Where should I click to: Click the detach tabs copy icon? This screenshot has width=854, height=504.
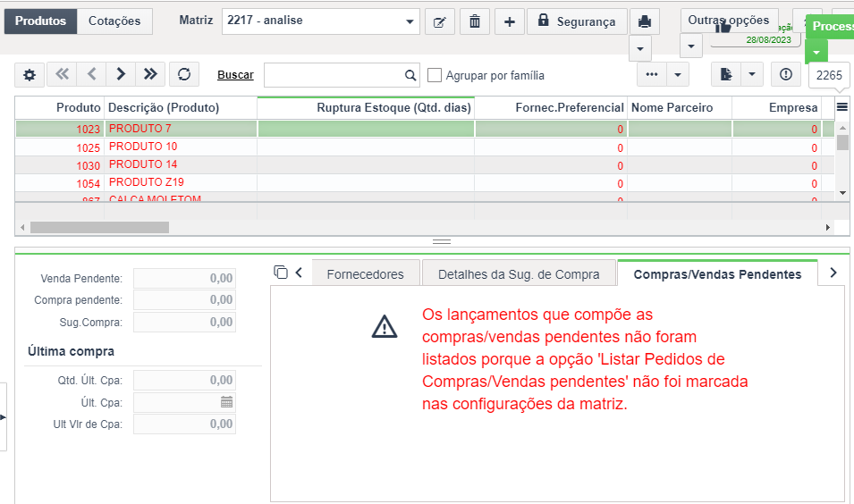(x=281, y=273)
